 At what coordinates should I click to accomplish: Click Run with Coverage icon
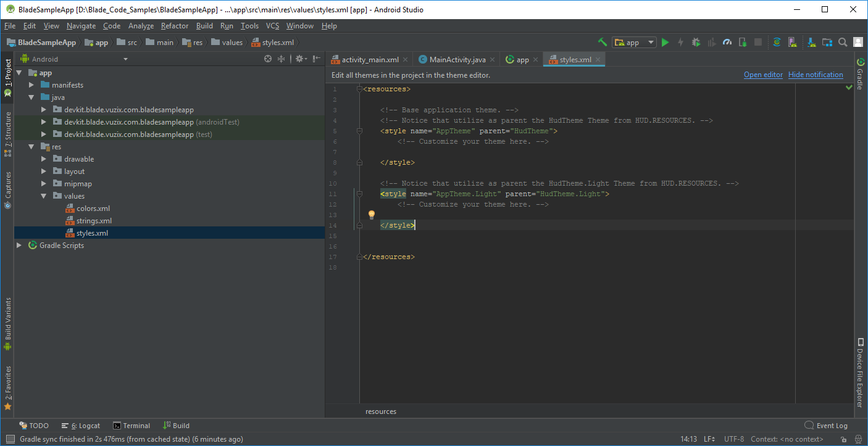(x=712, y=42)
